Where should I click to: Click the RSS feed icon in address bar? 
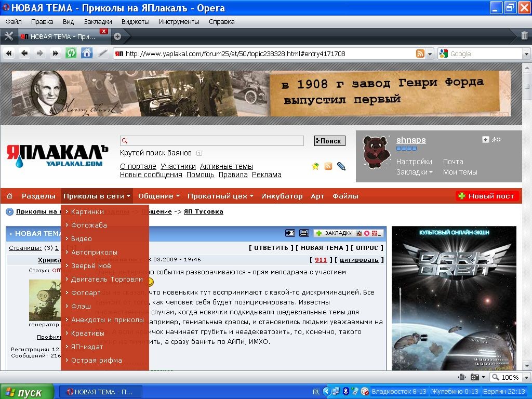pyautogui.click(x=420, y=54)
